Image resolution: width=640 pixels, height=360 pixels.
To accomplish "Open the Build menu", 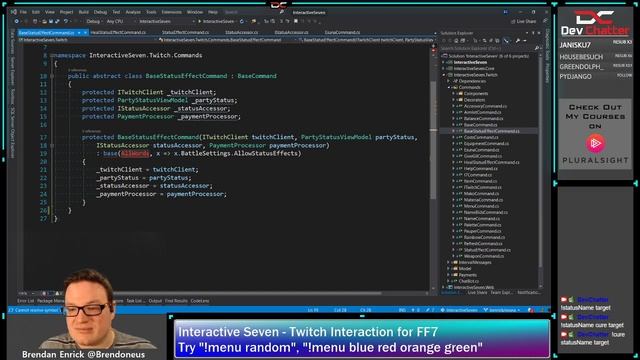I will click(83, 12).
